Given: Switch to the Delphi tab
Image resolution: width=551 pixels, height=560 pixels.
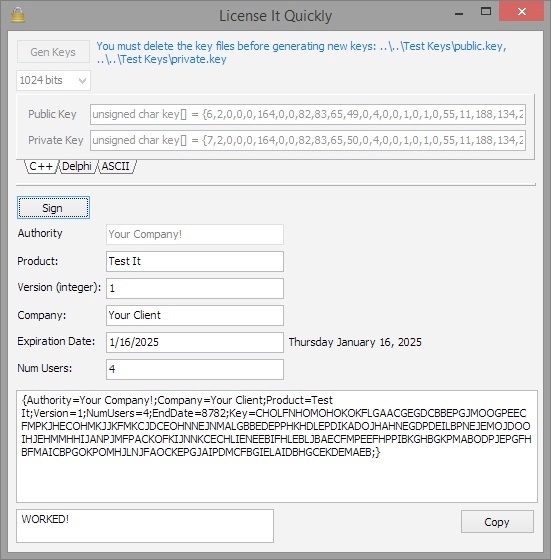Looking at the screenshot, I should (x=76, y=166).
